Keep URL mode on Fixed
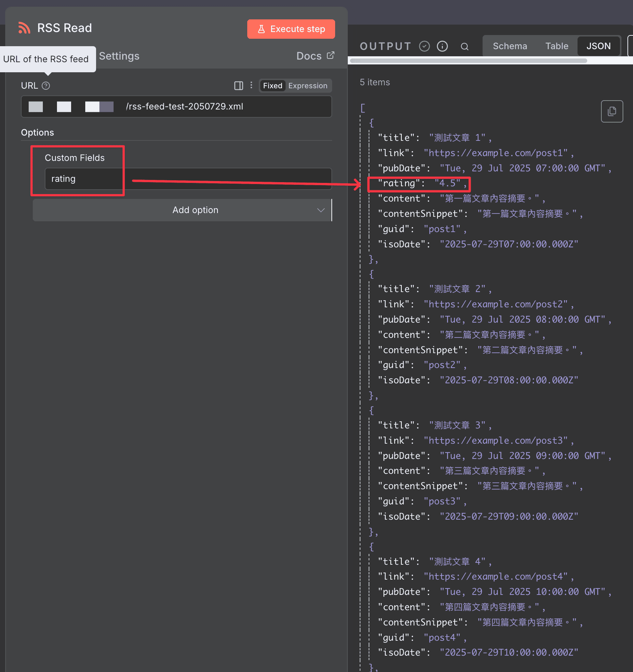The image size is (633, 672). [272, 85]
